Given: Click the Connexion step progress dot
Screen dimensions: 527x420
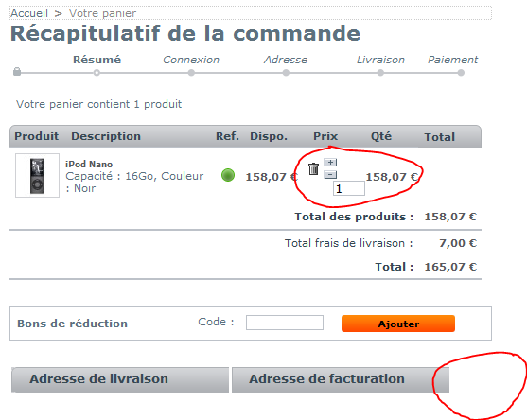Looking at the screenshot, I should click(191, 73).
